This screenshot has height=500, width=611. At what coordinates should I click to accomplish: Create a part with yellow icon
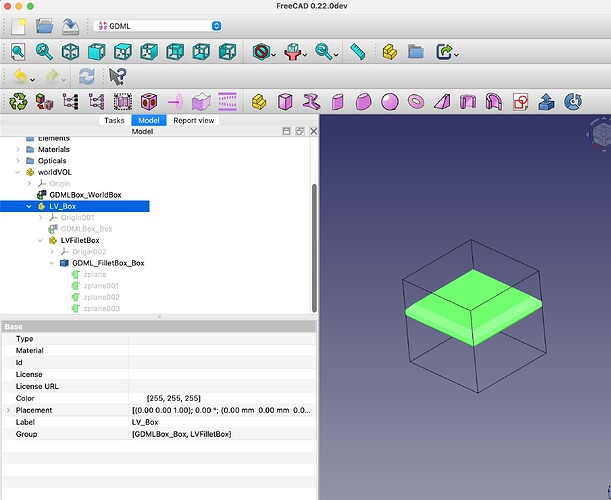coord(390,51)
